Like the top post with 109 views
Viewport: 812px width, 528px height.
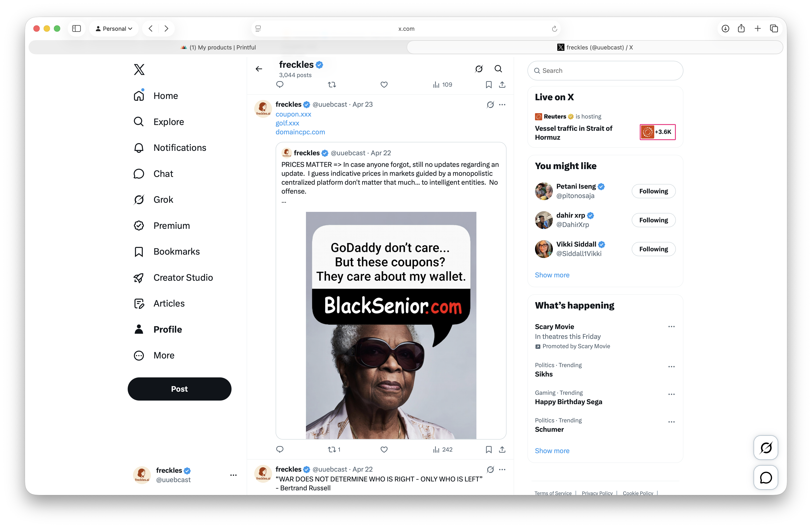coord(384,85)
